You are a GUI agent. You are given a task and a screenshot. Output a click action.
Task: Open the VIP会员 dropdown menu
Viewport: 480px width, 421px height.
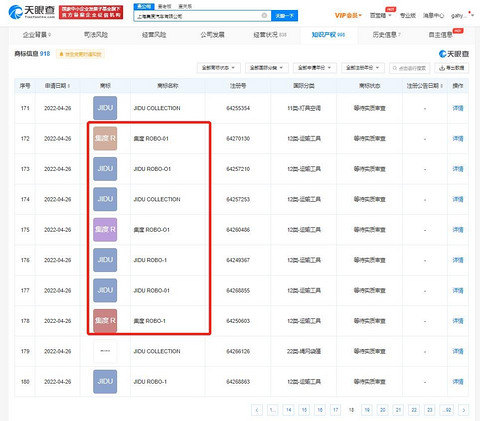tap(348, 16)
